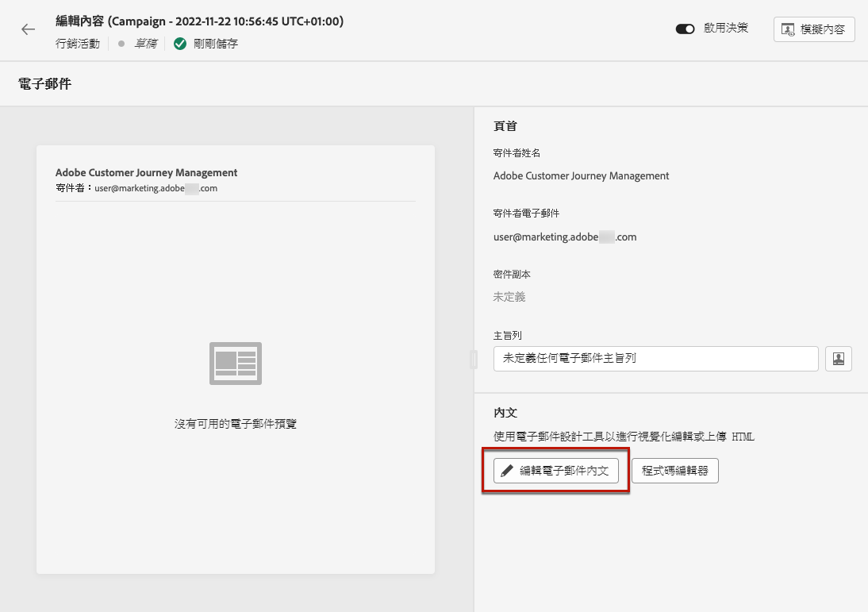Click the 未定義 blind copy value

click(509, 297)
